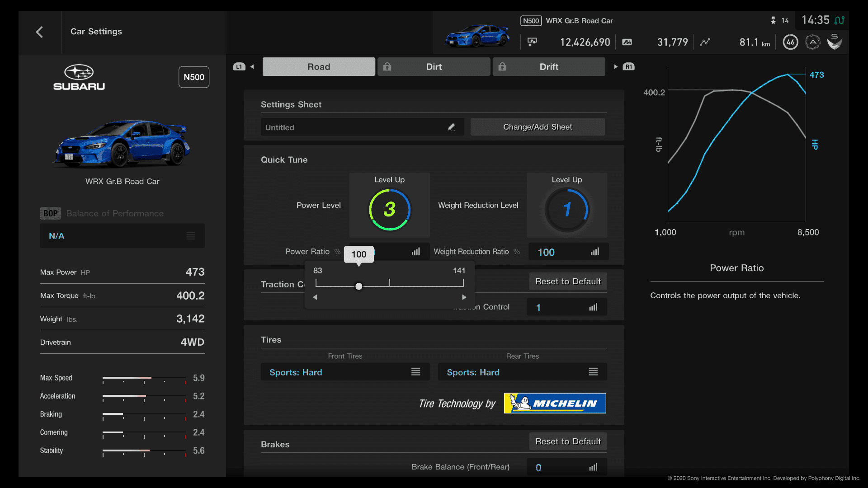The height and width of the screenshot is (488, 868).
Task: Increase power ratio with slider right arrow
Action: pos(464,297)
